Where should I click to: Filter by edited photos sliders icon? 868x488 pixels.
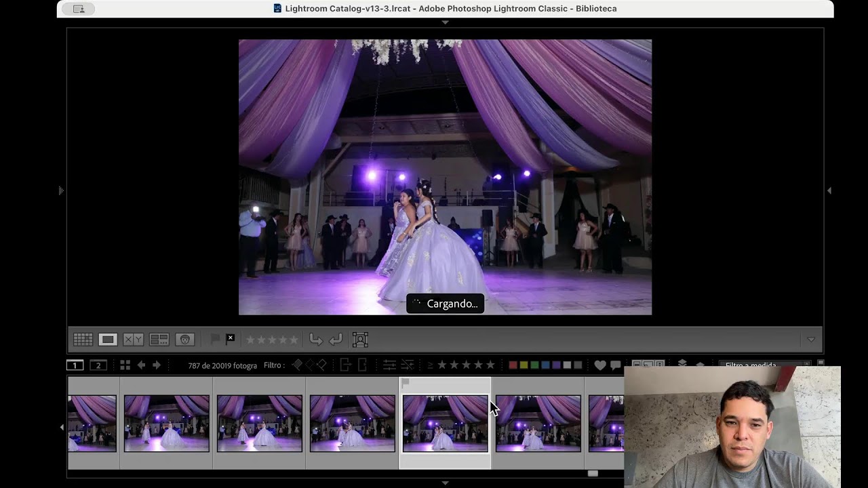tap(389, 365)
